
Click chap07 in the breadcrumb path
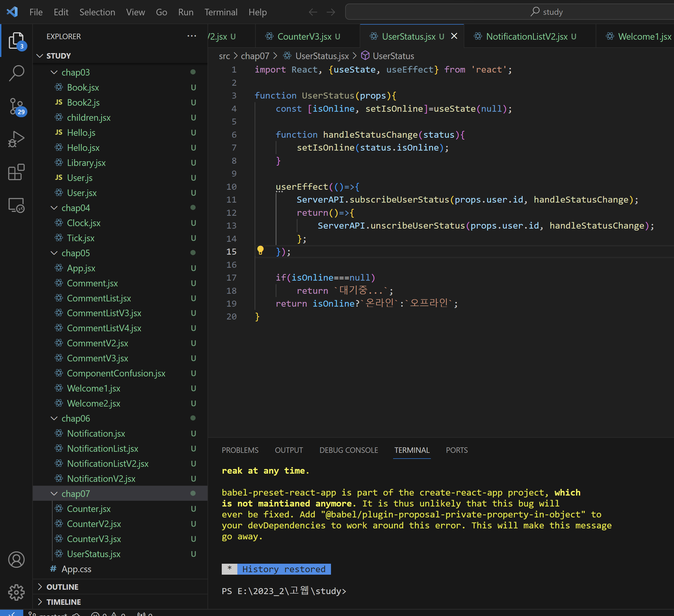pyautogui.click(x=255, y=56)
